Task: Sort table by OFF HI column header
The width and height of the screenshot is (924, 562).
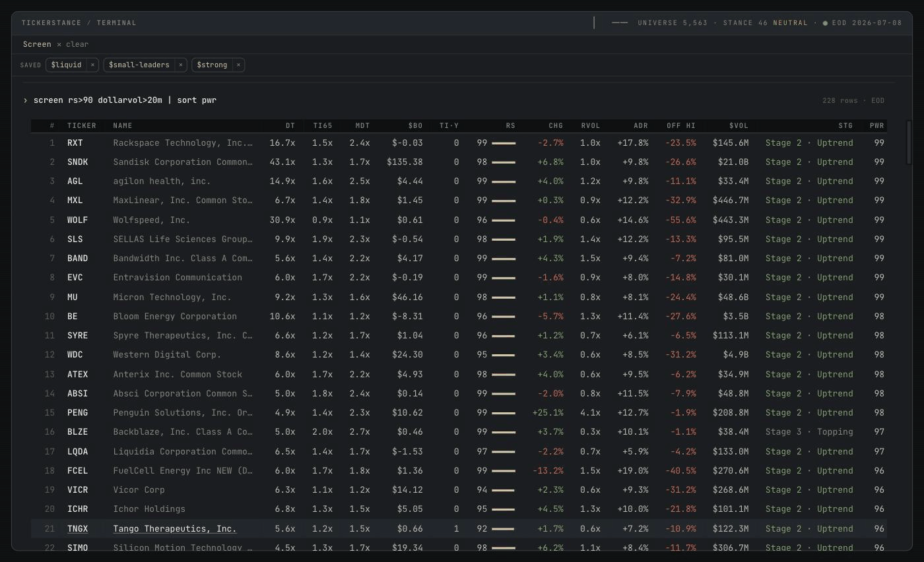Action: (x=681, y=125)
